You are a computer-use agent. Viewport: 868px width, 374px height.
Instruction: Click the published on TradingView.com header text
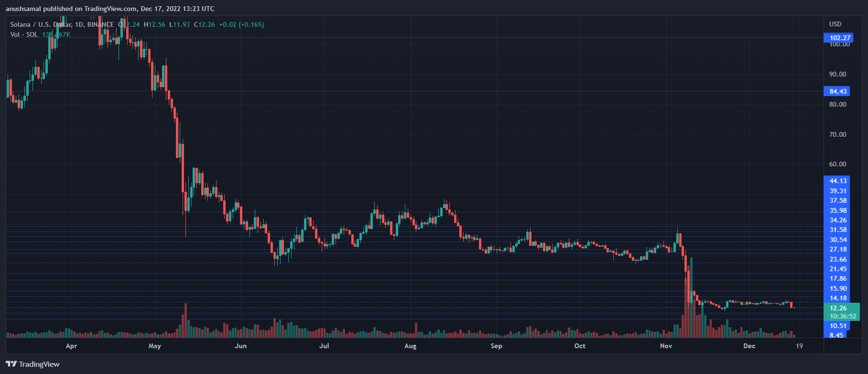(110, 9)
